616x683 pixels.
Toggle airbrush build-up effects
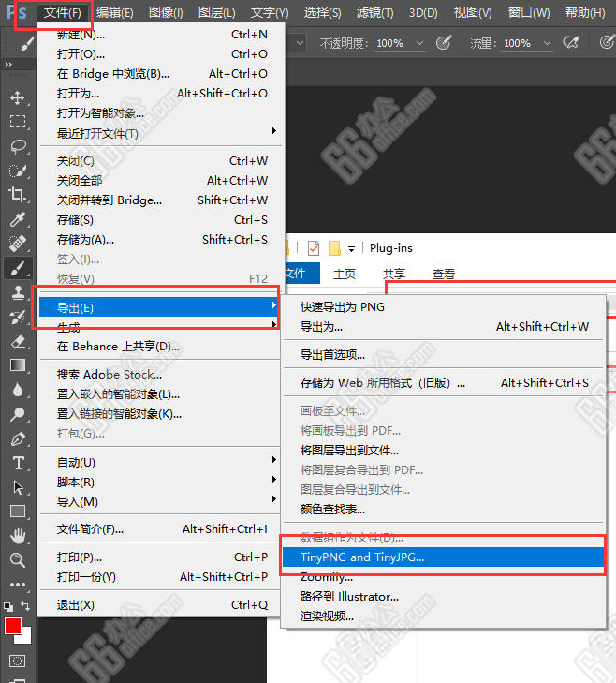571,43
